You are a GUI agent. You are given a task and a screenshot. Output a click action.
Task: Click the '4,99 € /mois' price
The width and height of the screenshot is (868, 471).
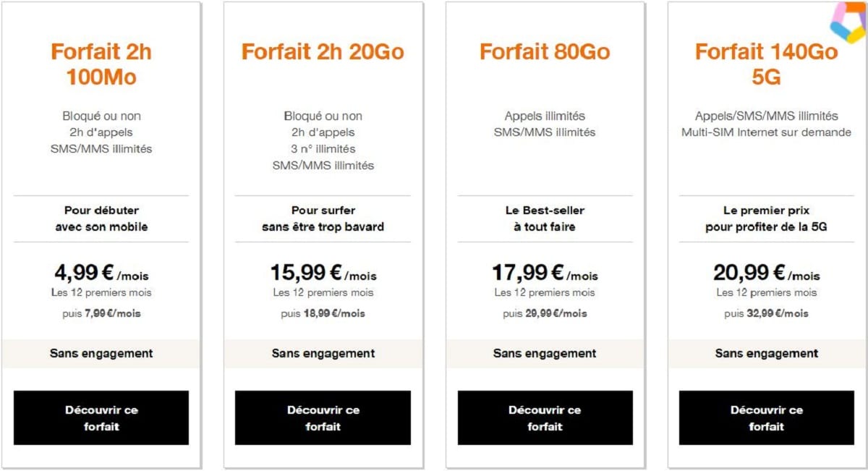click(101, 273)
